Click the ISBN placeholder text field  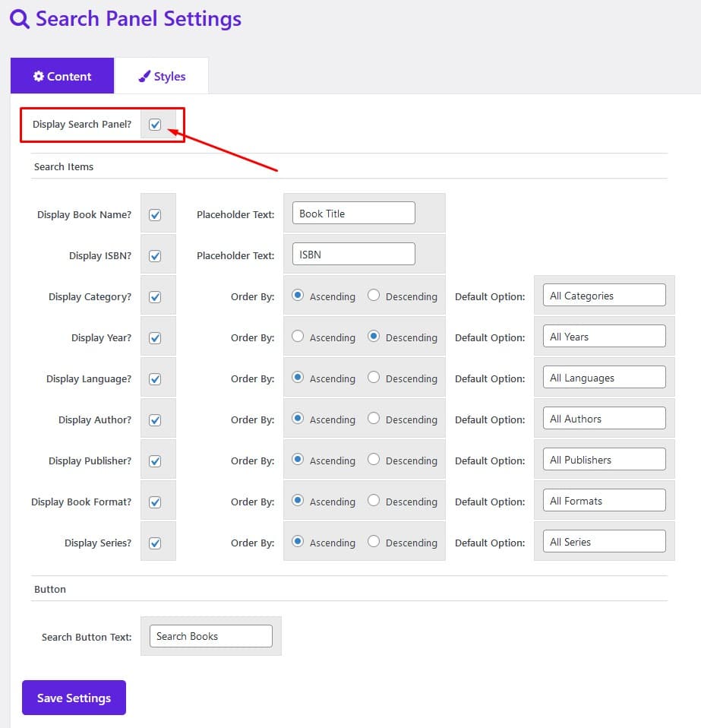click(353, 254)
